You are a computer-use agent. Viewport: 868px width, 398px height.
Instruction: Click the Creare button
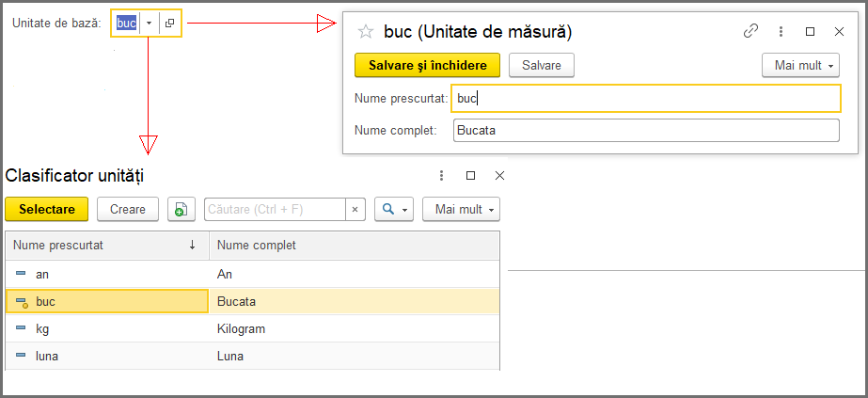click(x=128, y=209)
